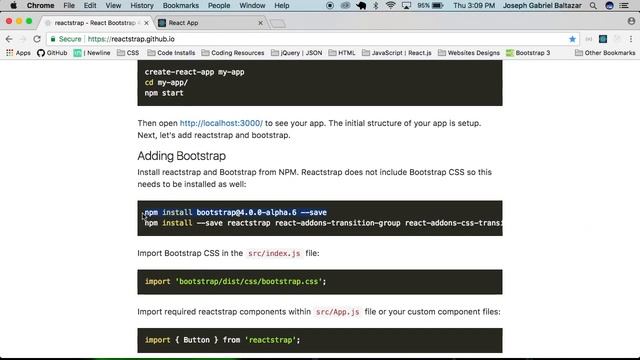Open Chrome's three-dot menu

coord(631,39)
